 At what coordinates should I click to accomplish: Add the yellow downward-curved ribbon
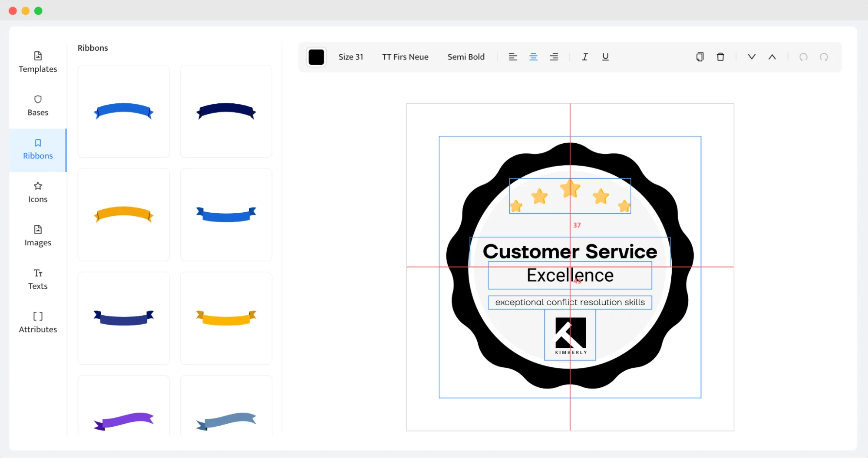tap(226, 318)
